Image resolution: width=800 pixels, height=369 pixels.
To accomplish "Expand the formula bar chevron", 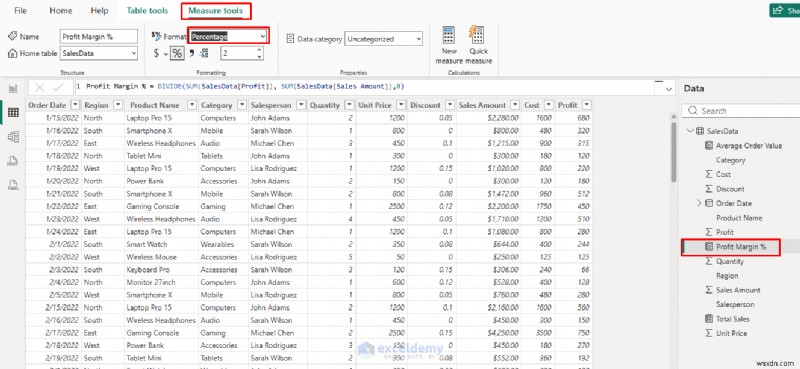I will [669, 89].
